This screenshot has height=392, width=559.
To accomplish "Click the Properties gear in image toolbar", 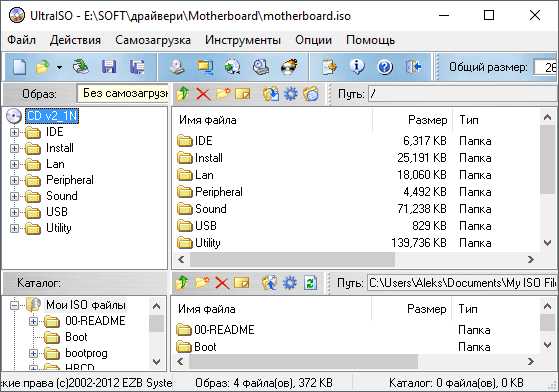I will pos(291,94).
